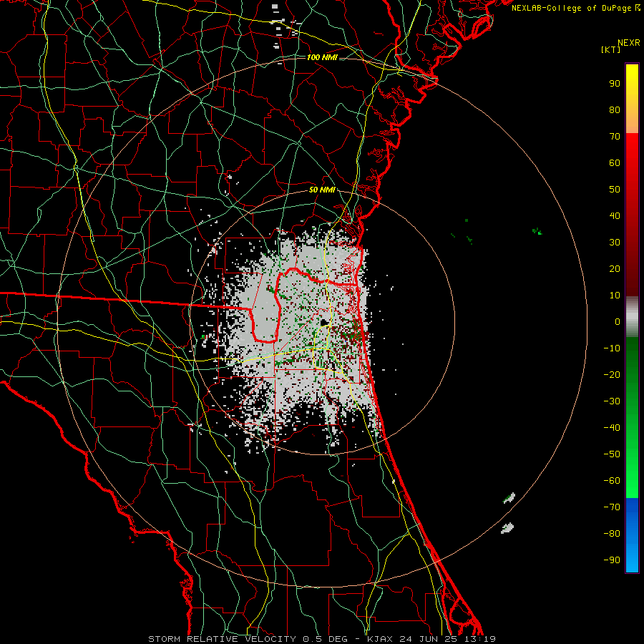Viewport: 644px width, 644px height.
Task: Click the 100 NMI range ring label
Action: [x=322, y=57]
